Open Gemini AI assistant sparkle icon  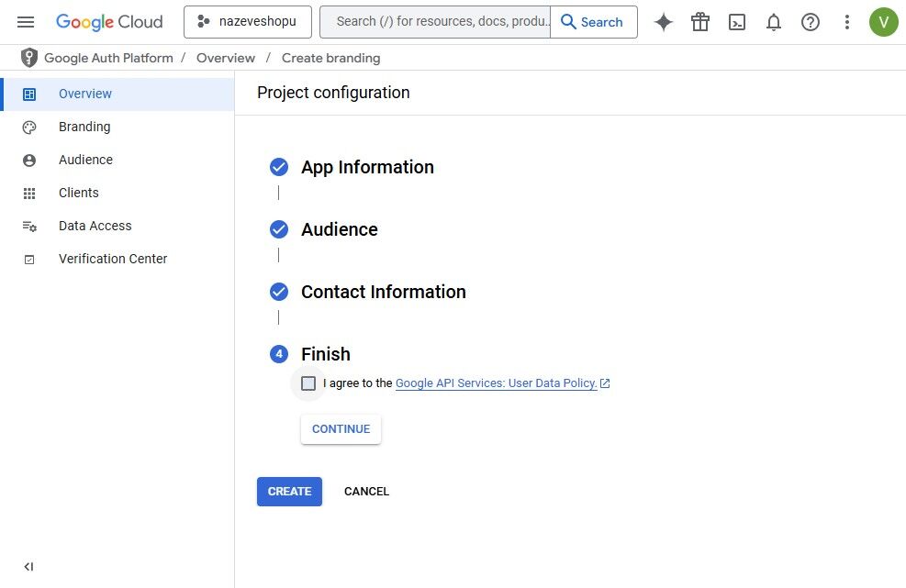pyautogui.click(x=664, y=22)
